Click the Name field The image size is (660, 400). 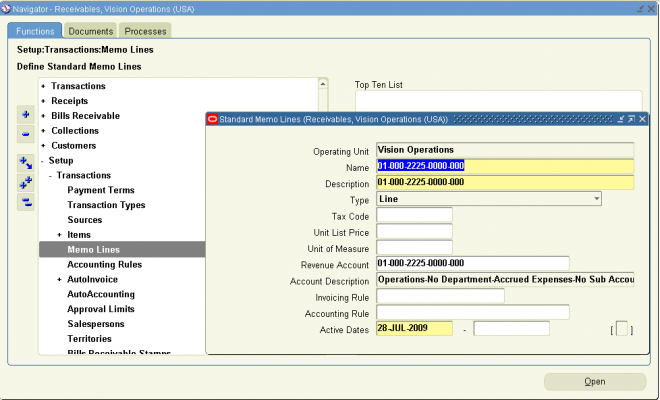[505, 166]
